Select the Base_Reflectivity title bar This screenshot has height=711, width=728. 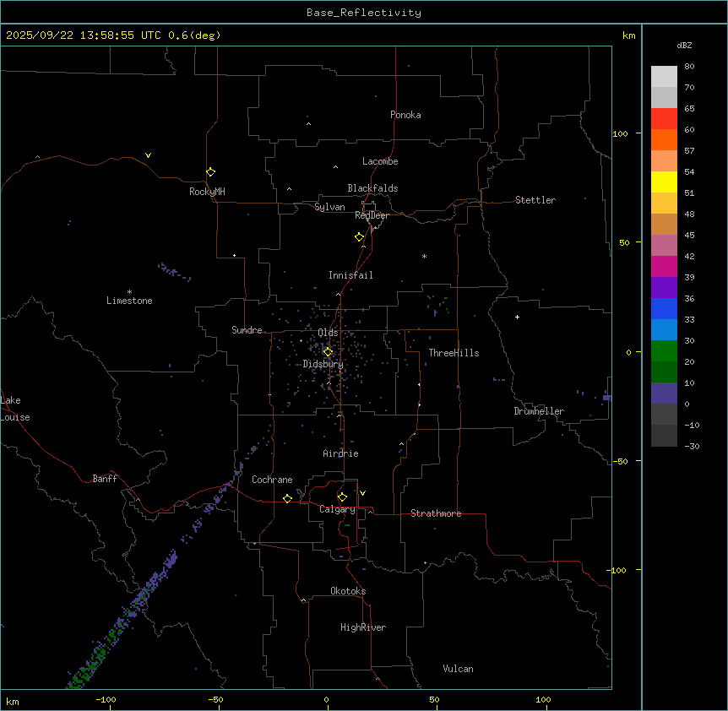tap(363, 13)
